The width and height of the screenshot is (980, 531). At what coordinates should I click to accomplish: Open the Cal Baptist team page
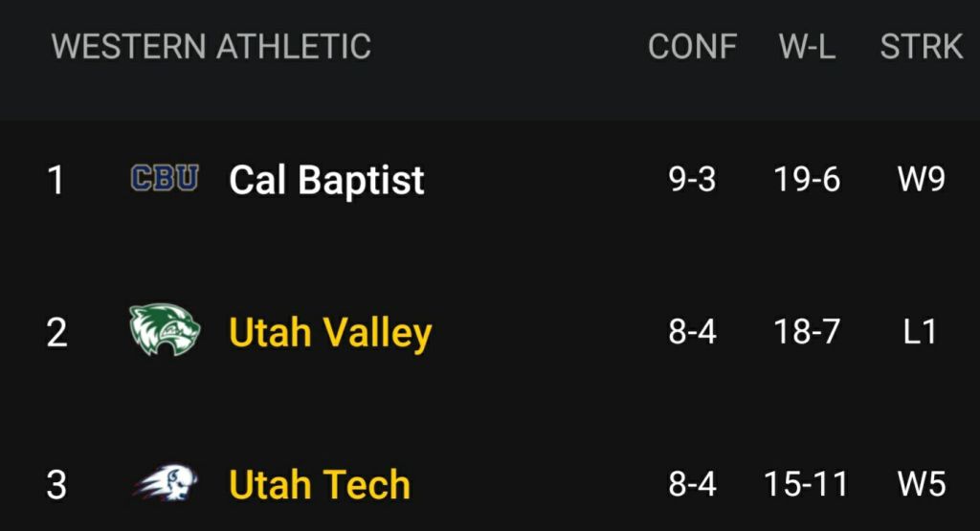click(326, 180)
